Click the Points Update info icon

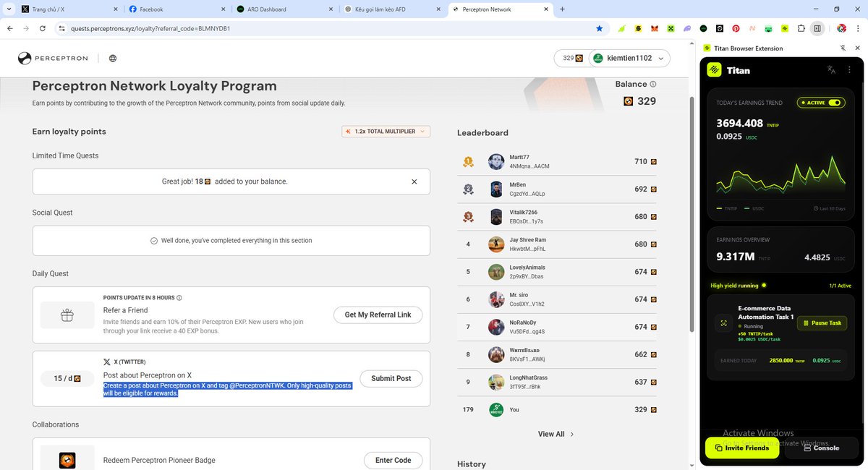[x=179, y=297]
